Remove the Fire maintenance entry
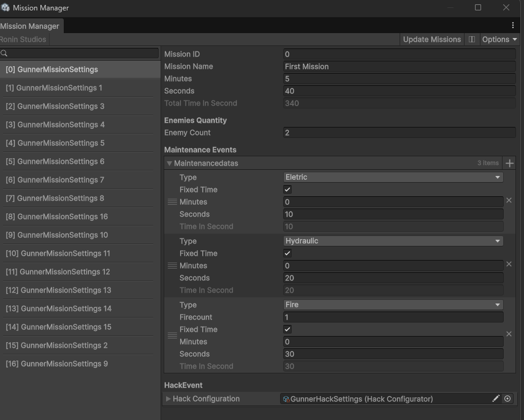Viewport: 524px width, 420px height. [x=509, y=334]
